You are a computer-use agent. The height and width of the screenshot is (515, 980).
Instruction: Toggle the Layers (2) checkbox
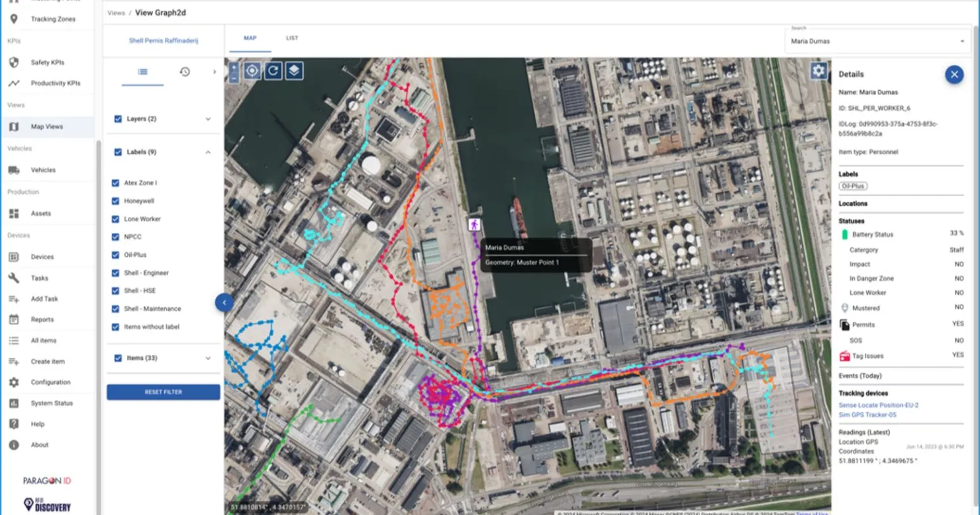point(118,119)
